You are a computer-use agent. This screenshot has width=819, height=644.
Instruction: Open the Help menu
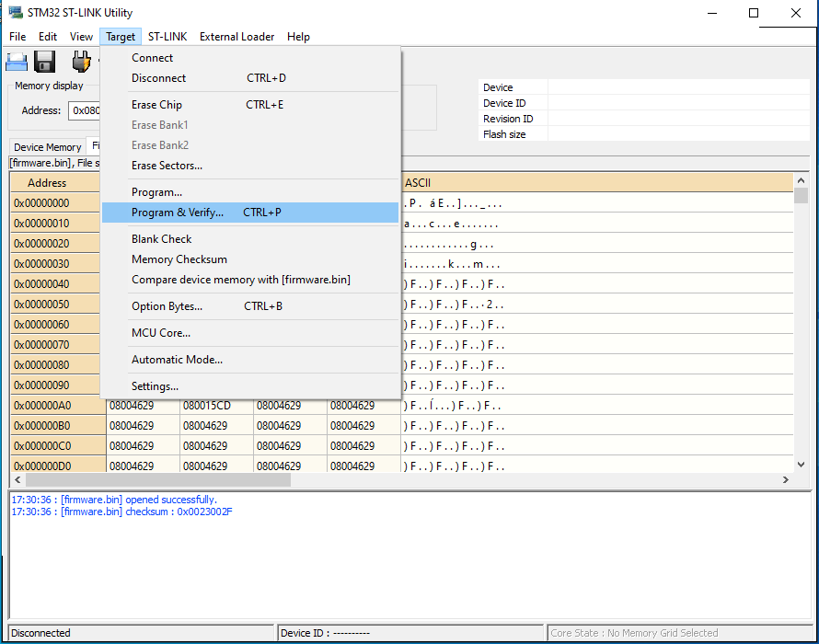click(x=298, y=37)
